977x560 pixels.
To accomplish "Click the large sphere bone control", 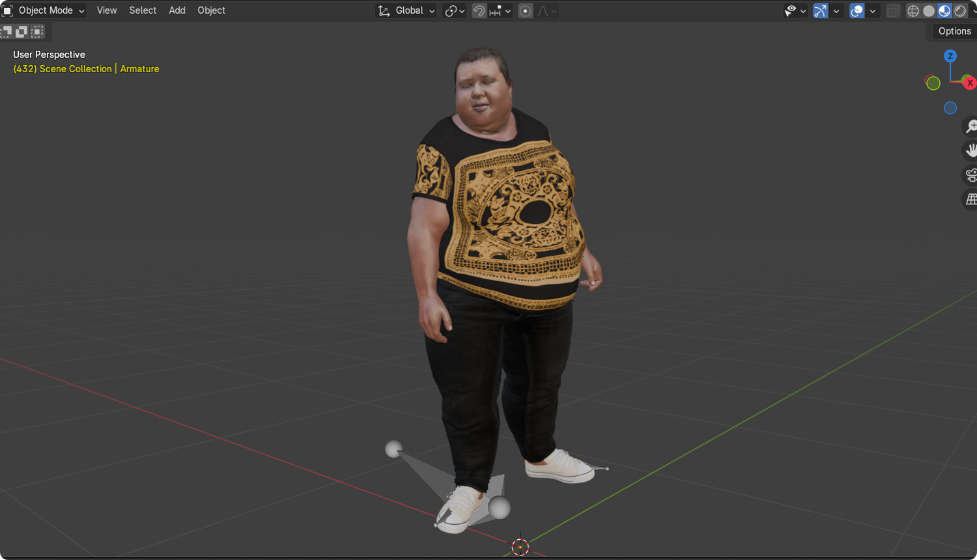I will click(499, 508).
